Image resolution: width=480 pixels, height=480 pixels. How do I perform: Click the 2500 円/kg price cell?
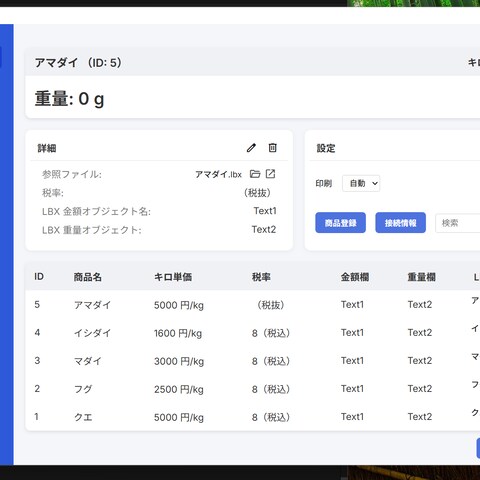coord(179,389)
